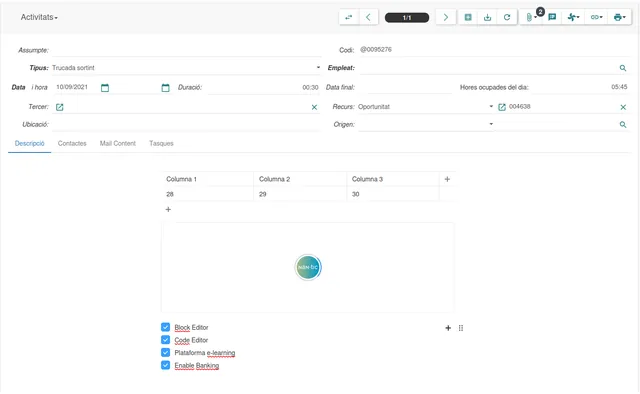Screen dimensions: 640x394
Task: Open the attachments paperclip menu
Action: (x=531, y=17)
